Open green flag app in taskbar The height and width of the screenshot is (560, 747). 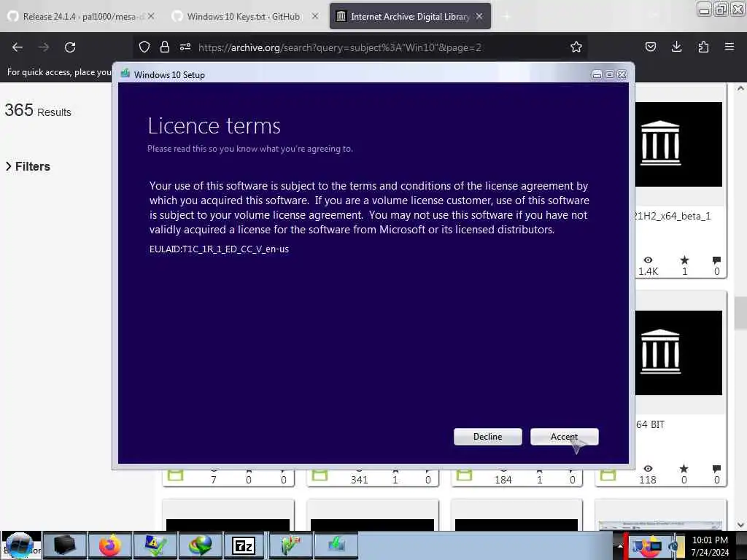(x=290, y=545)
